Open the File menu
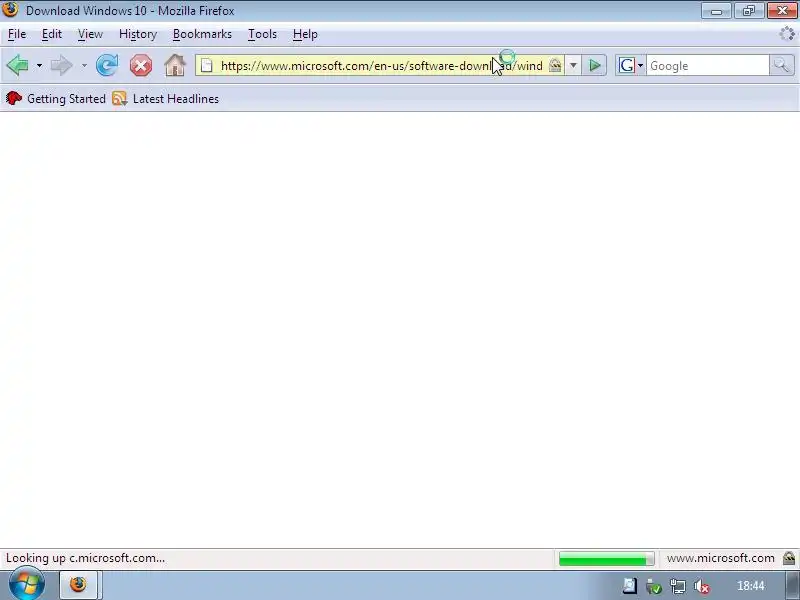Image resolution: width=800 pixels, height=600 pixels. point(17,34)
